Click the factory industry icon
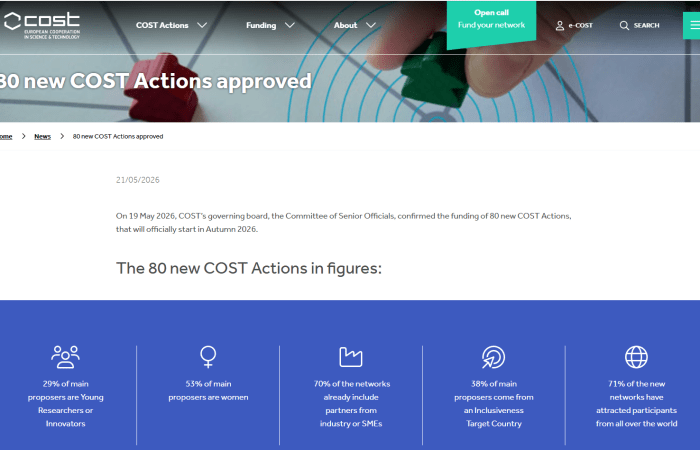The height and width of the screenshot is (450, 700). [351, 357]
